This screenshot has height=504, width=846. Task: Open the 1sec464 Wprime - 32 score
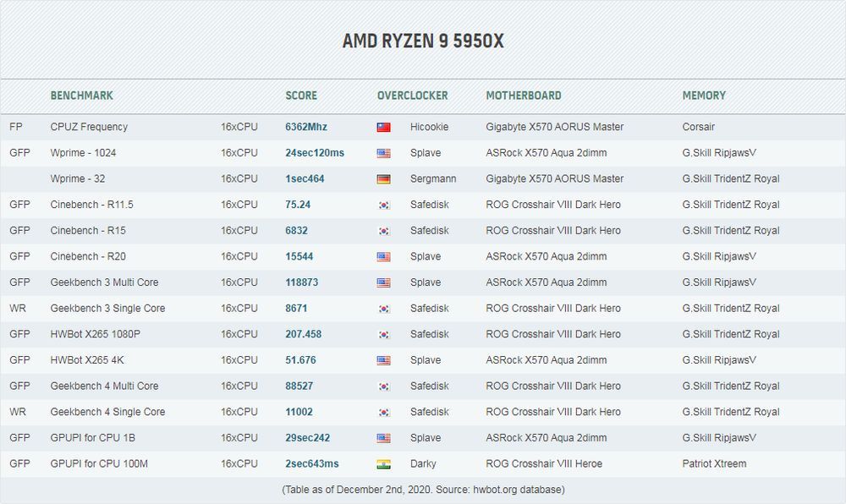305,178
